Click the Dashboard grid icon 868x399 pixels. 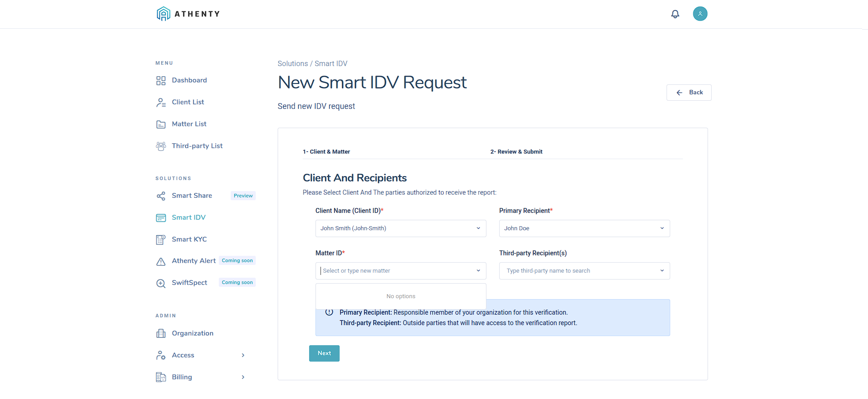(x=161, y=81)
